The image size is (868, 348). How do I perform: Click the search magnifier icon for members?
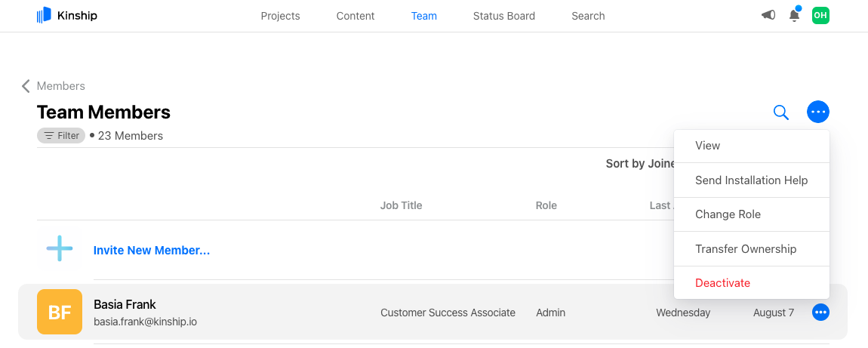(781, 112)
